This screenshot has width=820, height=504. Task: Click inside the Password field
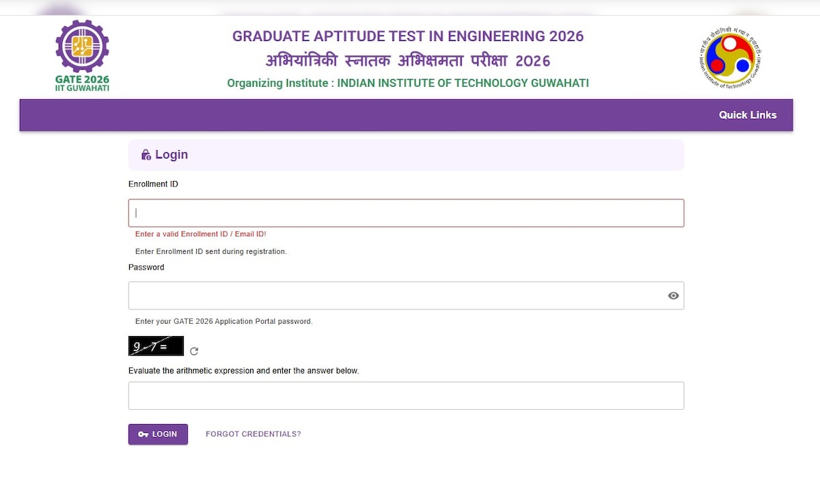(396, 296)
